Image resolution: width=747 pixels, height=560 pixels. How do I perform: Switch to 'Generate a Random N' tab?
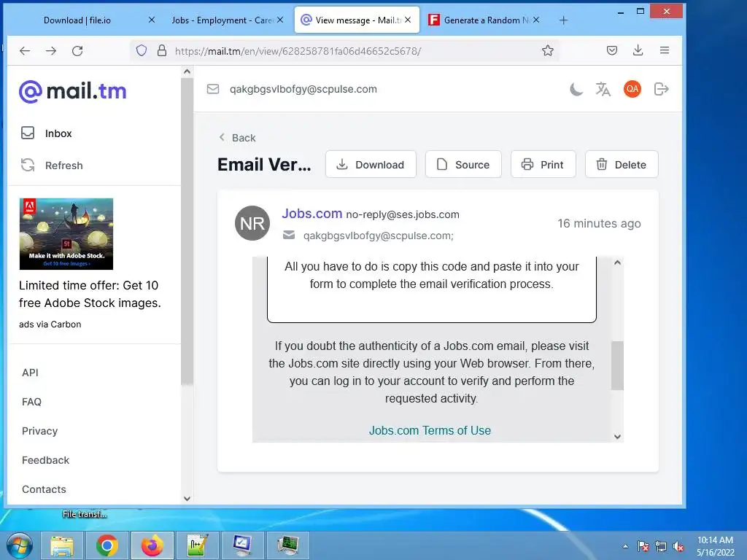[x=486, y=20]
